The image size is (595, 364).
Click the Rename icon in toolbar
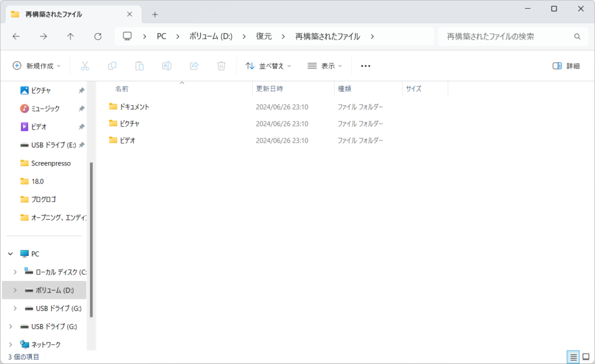pos(167,66)
